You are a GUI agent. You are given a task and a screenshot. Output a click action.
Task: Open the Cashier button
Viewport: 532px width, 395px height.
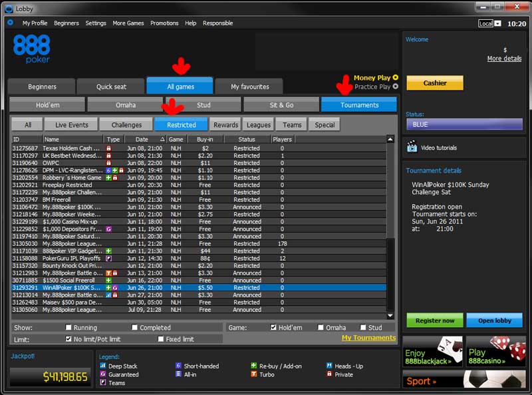tap(435, 83)
